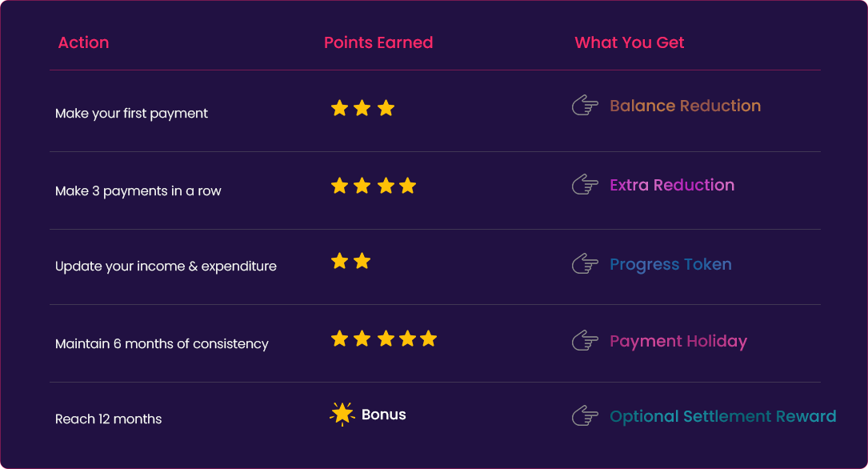This screenshot has height=469, width=868.
Task: Click the Action column header
Action: tap(83, 42)
